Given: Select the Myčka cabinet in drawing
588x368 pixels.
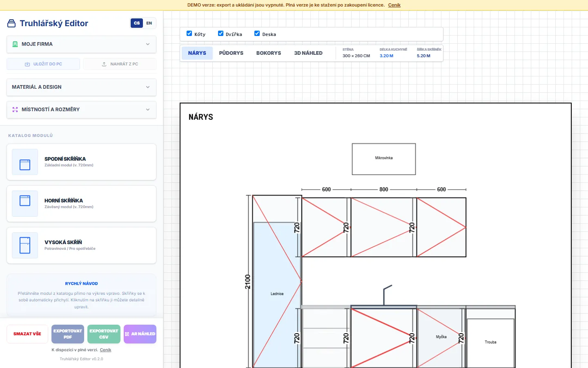Looking at the screenshot, I should point(441,338).
